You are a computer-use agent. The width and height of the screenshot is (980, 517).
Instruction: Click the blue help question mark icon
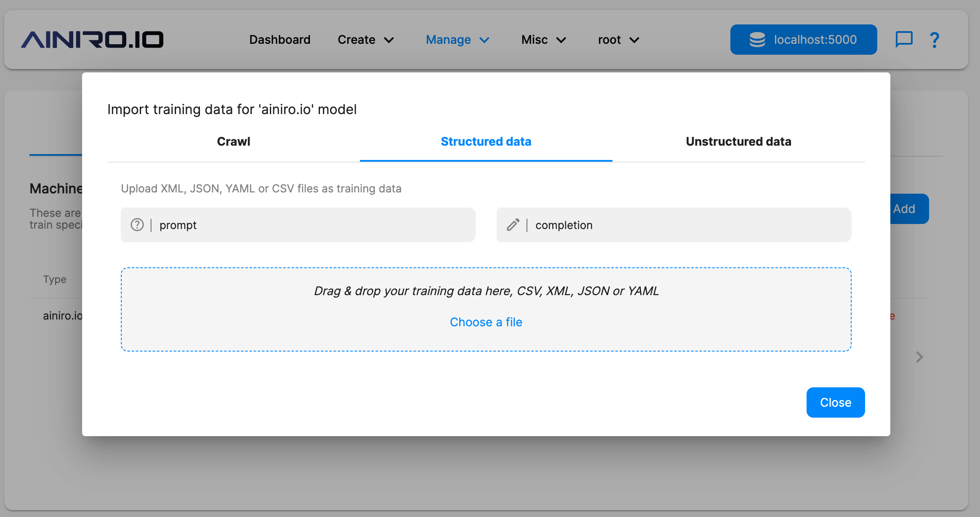pos(934,39)
